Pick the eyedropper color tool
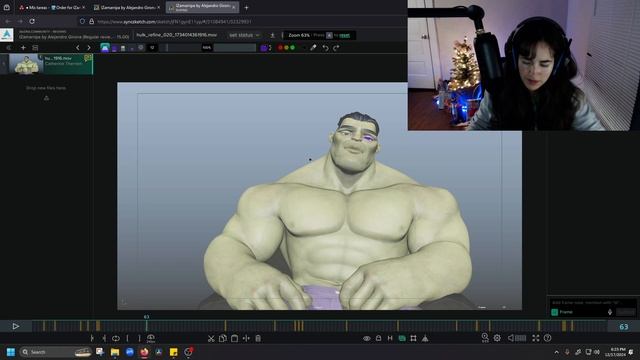 point(313,48)
